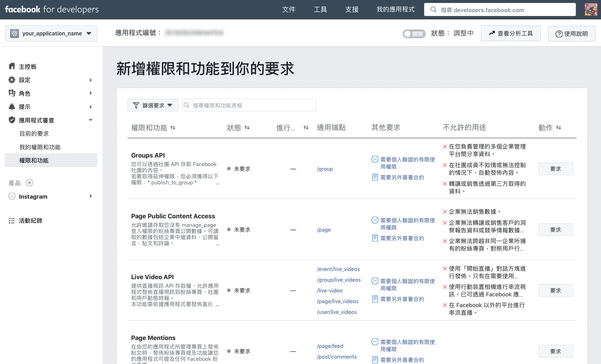Open the /live-video endpoint link
Screen dimensions: 601x364
[x=330, y=291]
